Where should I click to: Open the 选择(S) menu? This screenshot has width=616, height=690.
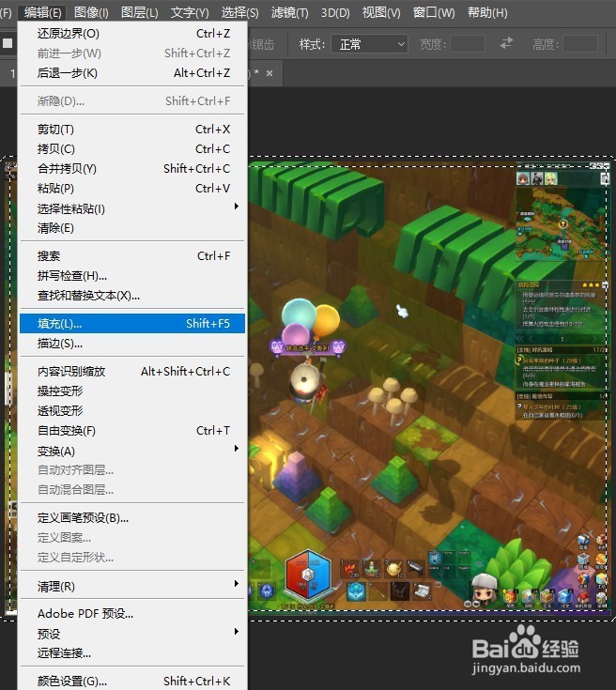pos(240,12)
